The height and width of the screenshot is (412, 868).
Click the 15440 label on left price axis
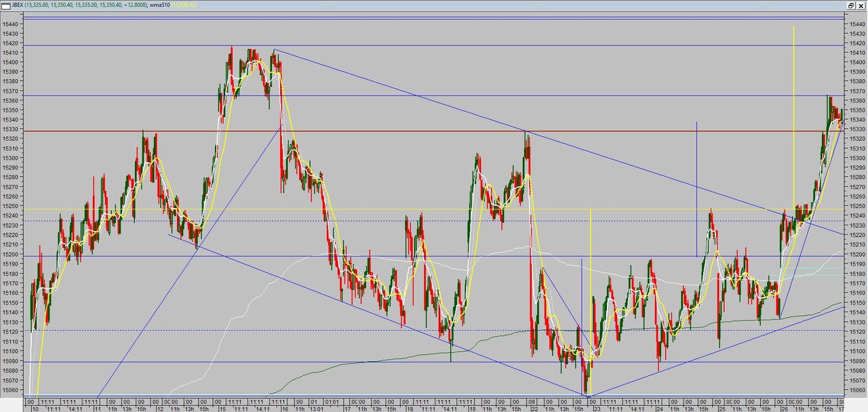10,24
